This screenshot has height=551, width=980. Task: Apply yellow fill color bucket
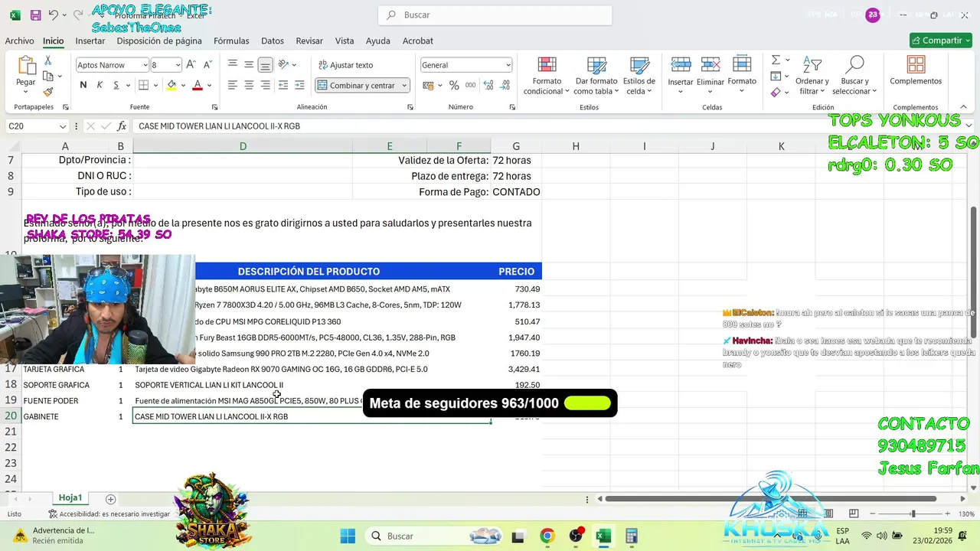[x=171, y=85]
